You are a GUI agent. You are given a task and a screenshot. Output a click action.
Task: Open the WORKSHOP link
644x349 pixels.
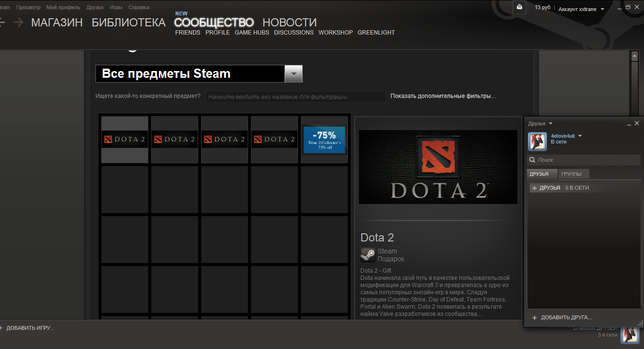[x=335, y=33]
